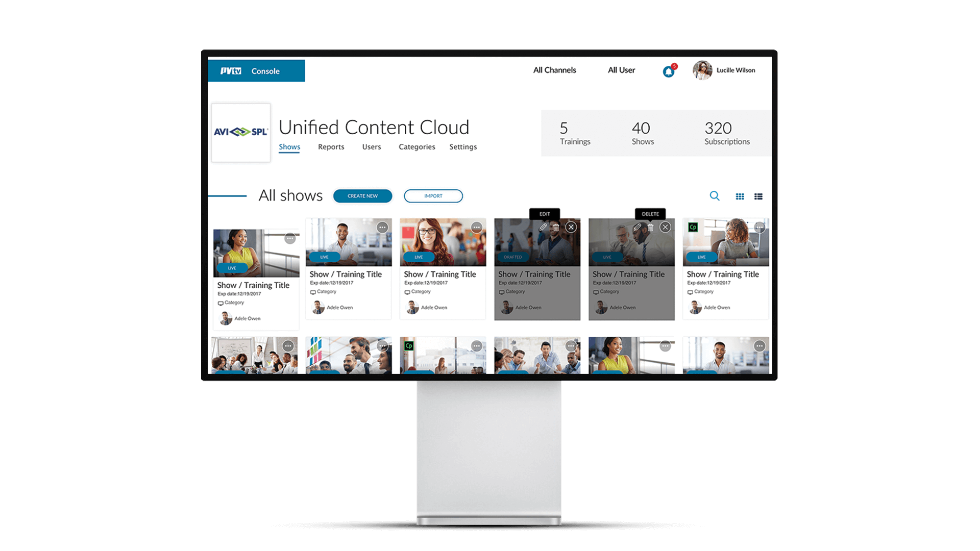980x551 pixels.
Task: Click the Adele Owen avatar on the curly-haired woman card
Action: (695, 307)
